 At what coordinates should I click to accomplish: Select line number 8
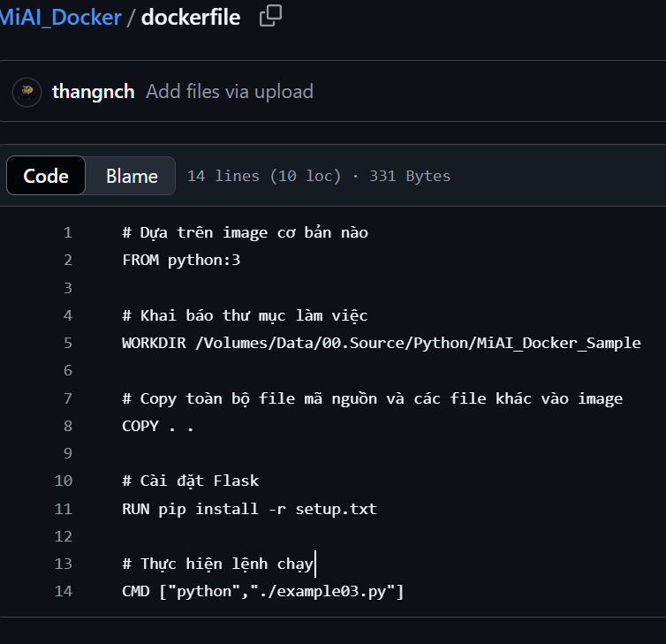point(67,426)
